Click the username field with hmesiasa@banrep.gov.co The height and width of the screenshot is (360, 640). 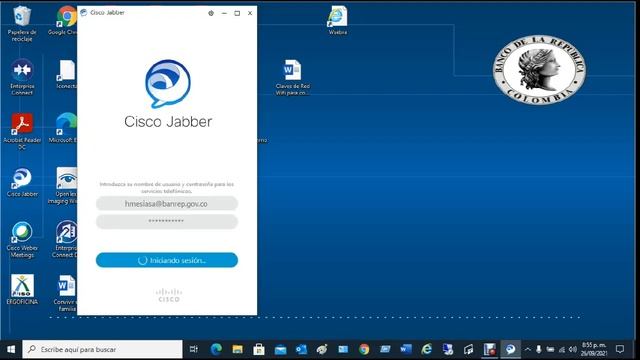pos(167,203)
